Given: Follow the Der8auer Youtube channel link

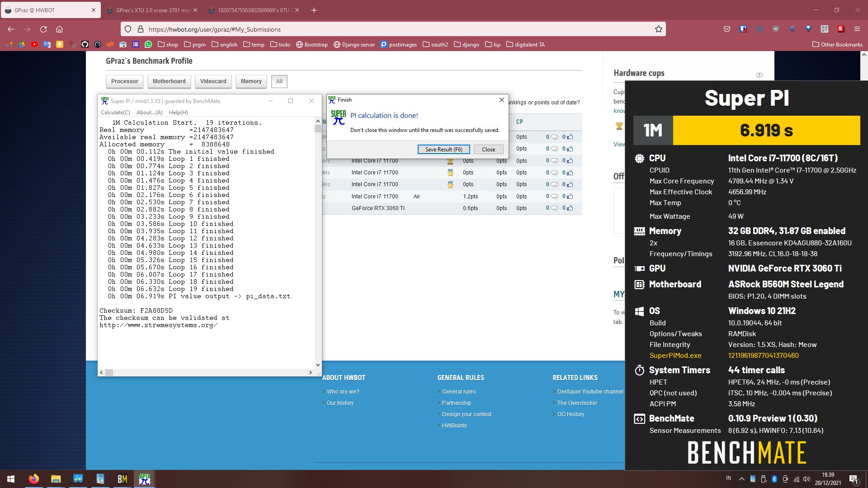Looking at the screenshot, I should [x=590, y=392].
